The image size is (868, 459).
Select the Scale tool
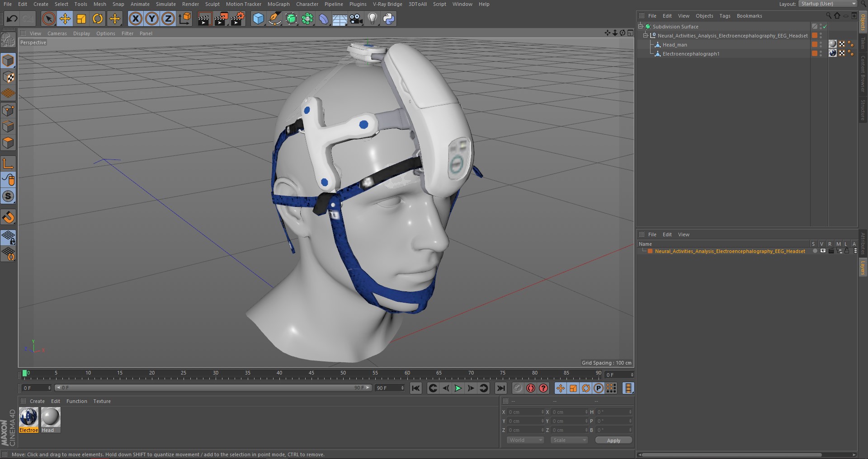tap(81, 19)
